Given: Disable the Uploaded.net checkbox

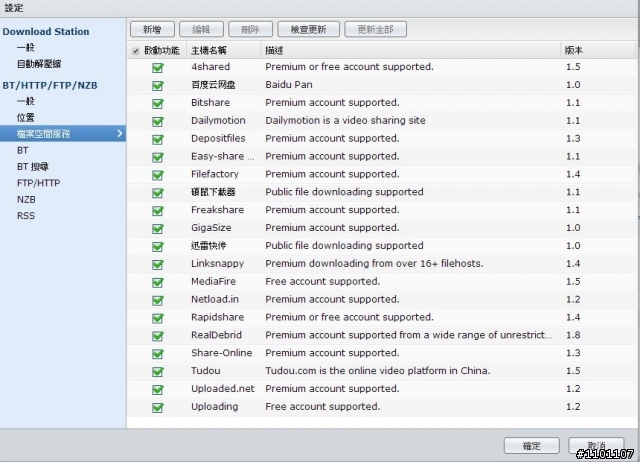Looking at the screenshot, I should (x=158, y=390).
